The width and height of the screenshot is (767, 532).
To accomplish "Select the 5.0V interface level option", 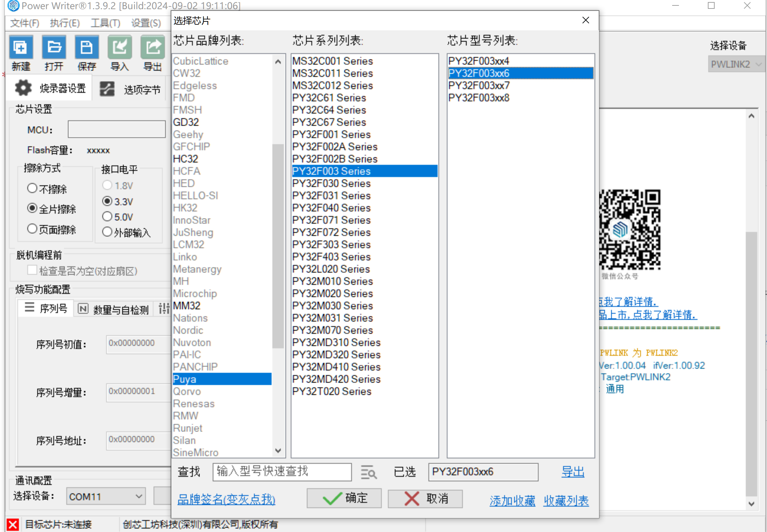I will point(107,216).
